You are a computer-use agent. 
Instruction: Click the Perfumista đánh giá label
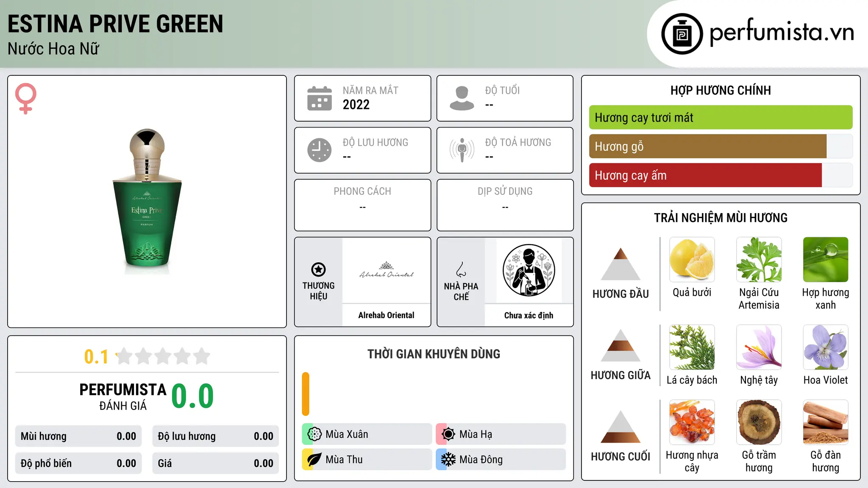(123, 396)
